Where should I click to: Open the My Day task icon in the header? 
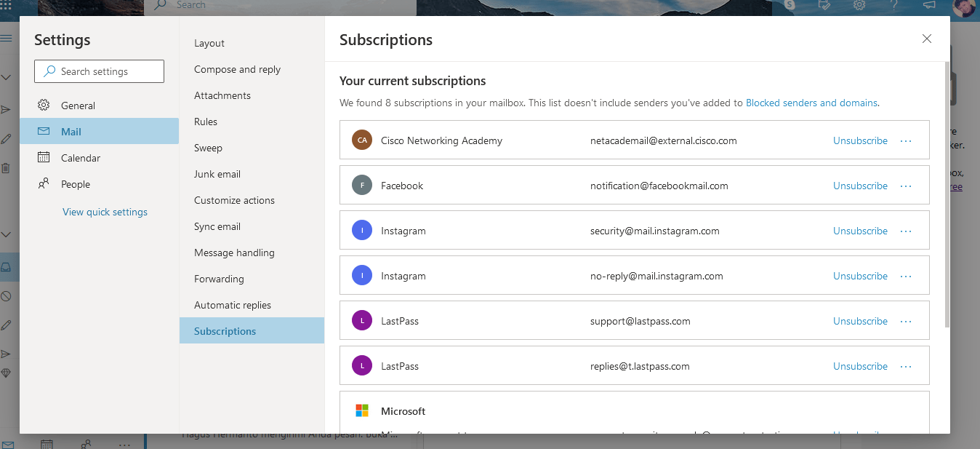(x=824, y=4)
